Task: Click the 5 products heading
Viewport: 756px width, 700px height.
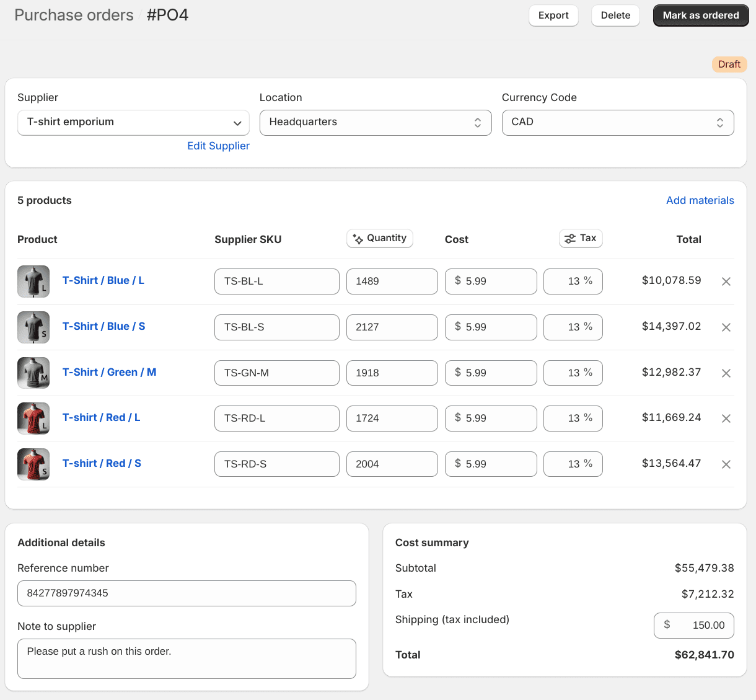Action: click(x=45, y=200)
